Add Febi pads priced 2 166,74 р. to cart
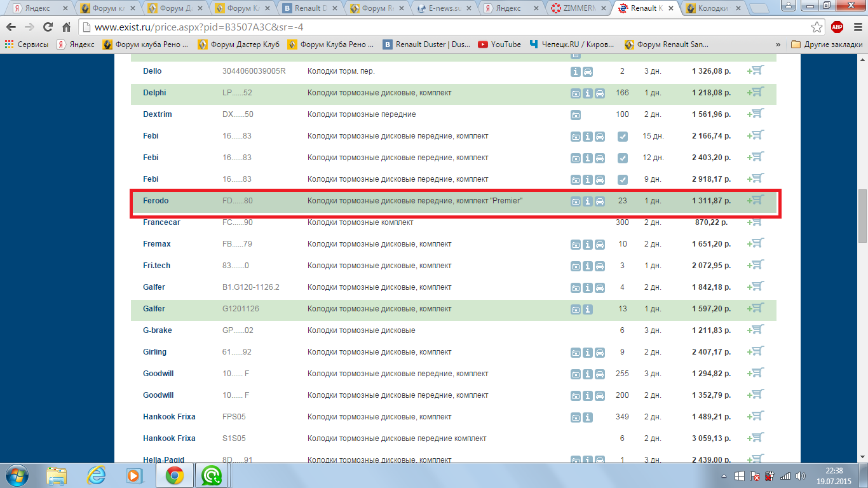 (x=756, y=135)
